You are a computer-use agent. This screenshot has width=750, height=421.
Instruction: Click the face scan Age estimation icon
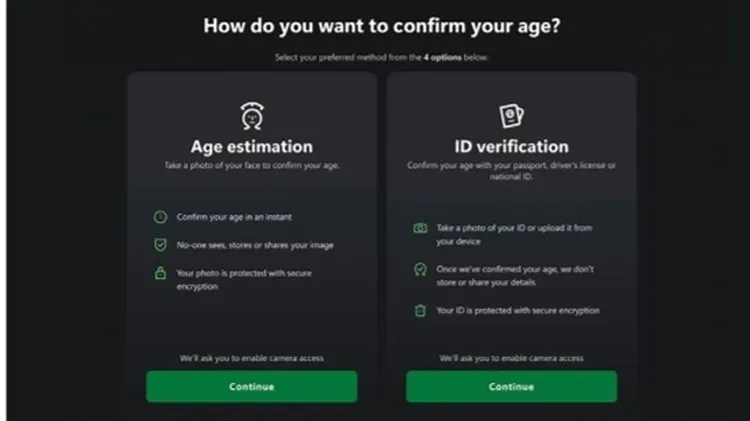[252, 115]
